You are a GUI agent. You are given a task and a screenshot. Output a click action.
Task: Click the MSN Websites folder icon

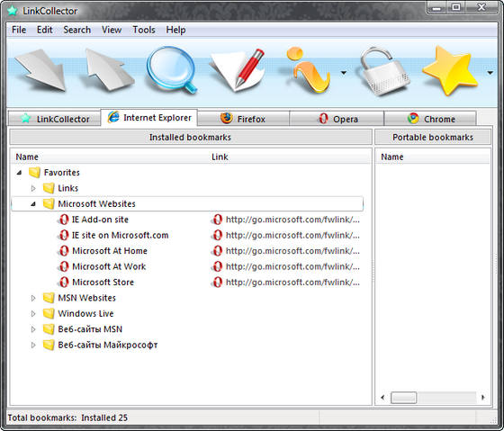[49, 298]
